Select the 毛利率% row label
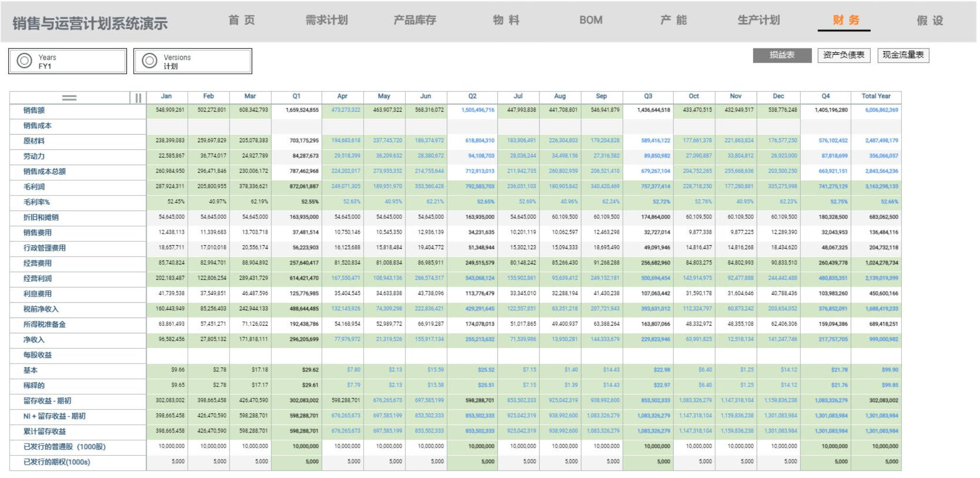Image resolution: width=980 pixels, height=478 pixels. tap(37, 202)
